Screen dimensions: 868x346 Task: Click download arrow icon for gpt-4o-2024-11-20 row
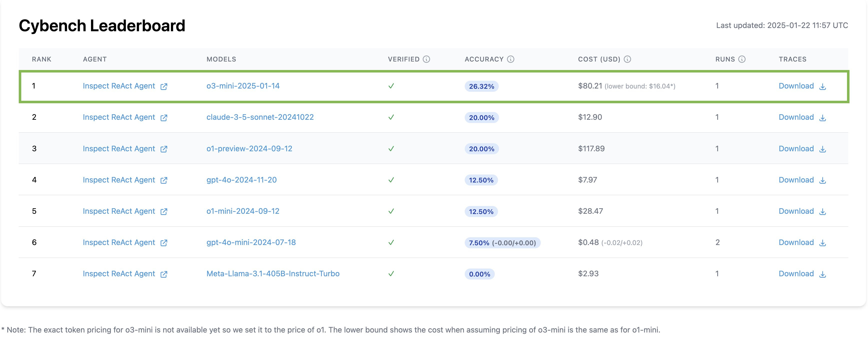(822, 180)
